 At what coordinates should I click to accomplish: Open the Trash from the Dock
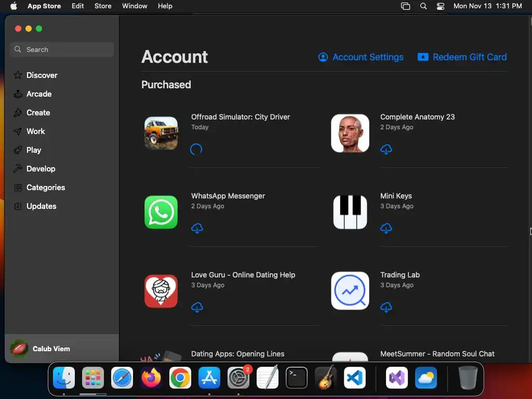[468, 378]
